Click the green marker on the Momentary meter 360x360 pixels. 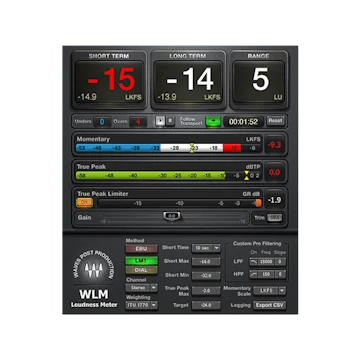coord(192,148)
